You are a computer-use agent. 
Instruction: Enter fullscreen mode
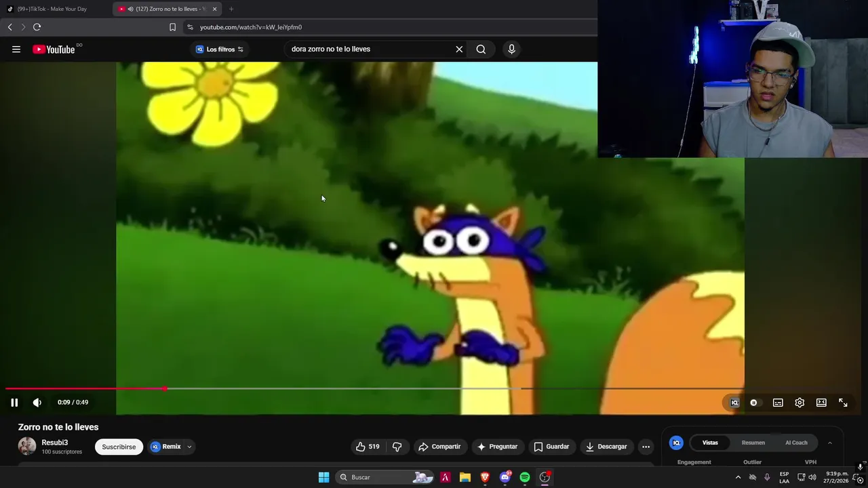click(843, 403)
